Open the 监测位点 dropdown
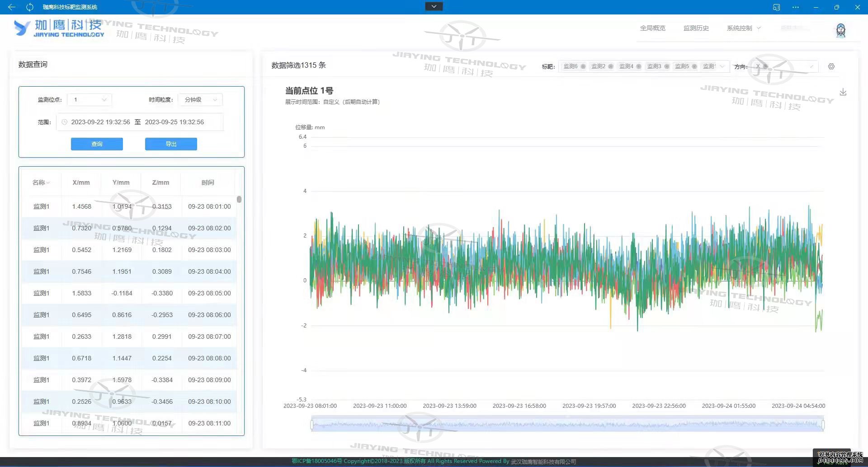 (90, 99)
